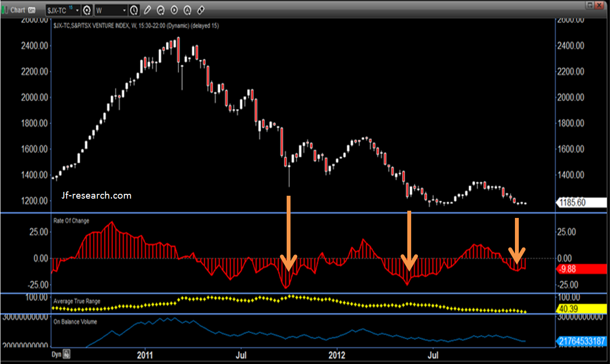
Task: Open the $JX-TC symbol dropdown
Action: tap(77, 10)
